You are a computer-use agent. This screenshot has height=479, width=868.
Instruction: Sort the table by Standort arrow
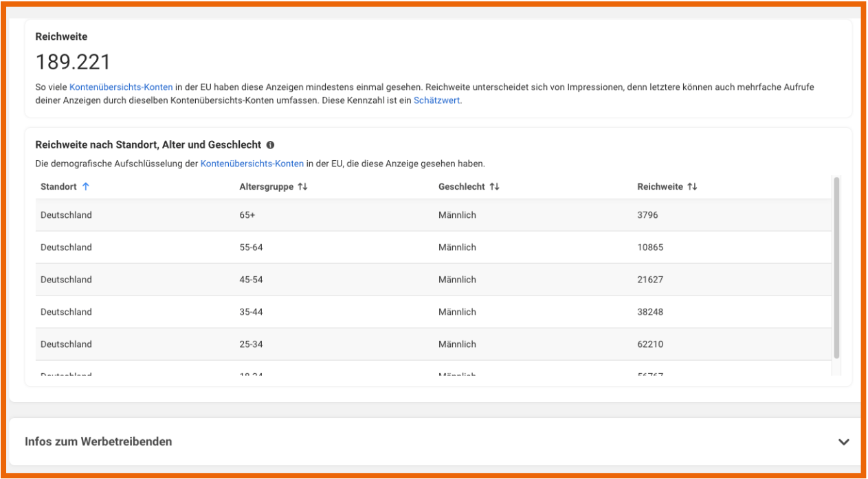tap(86, 187)
